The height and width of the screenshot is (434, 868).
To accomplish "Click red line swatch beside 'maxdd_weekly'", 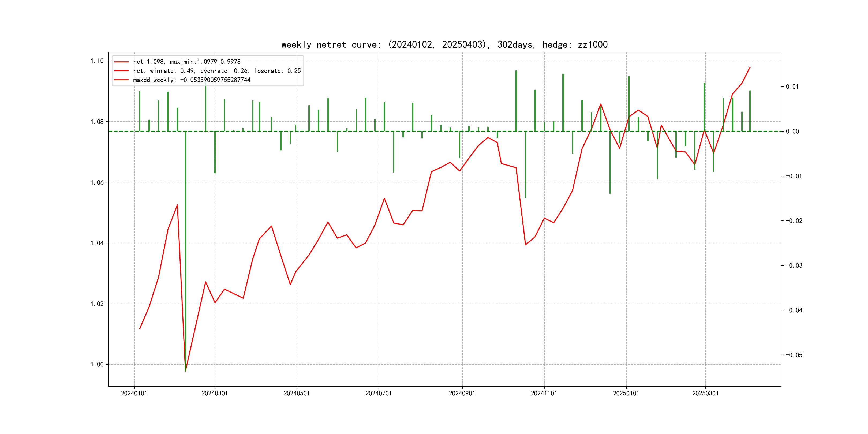I will point(121,80).
